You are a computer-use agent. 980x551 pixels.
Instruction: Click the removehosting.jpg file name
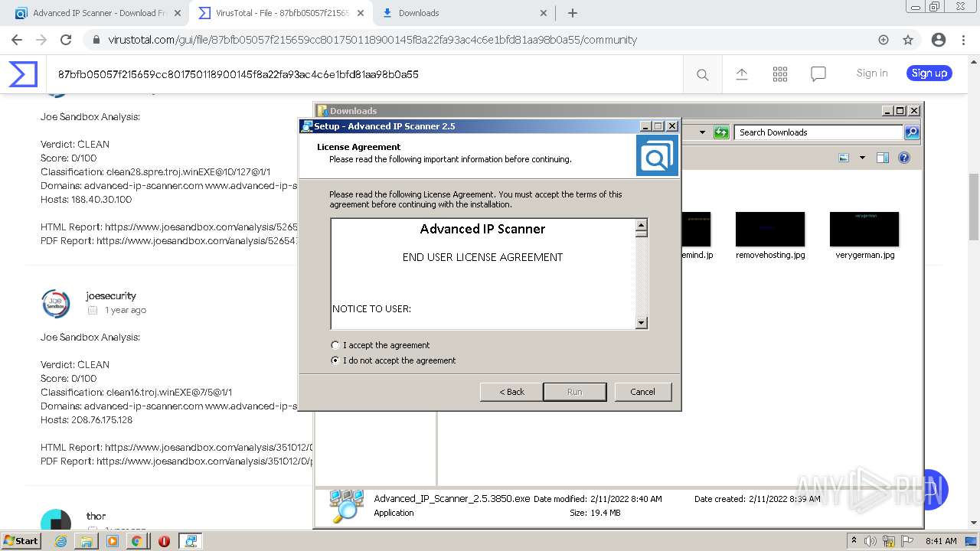pyautogui.click(x=770, y=255)
